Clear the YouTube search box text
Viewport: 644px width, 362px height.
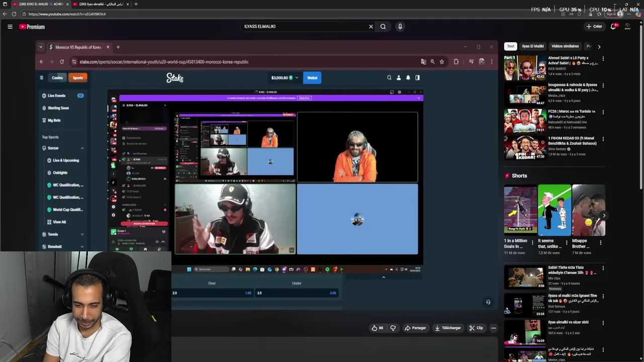click(x=371, y=27)
